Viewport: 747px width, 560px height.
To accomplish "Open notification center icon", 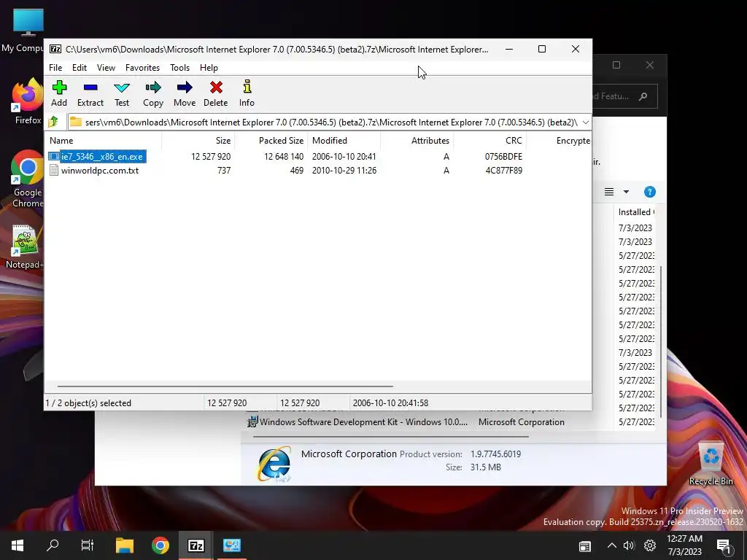I will [x=724, y=545].
